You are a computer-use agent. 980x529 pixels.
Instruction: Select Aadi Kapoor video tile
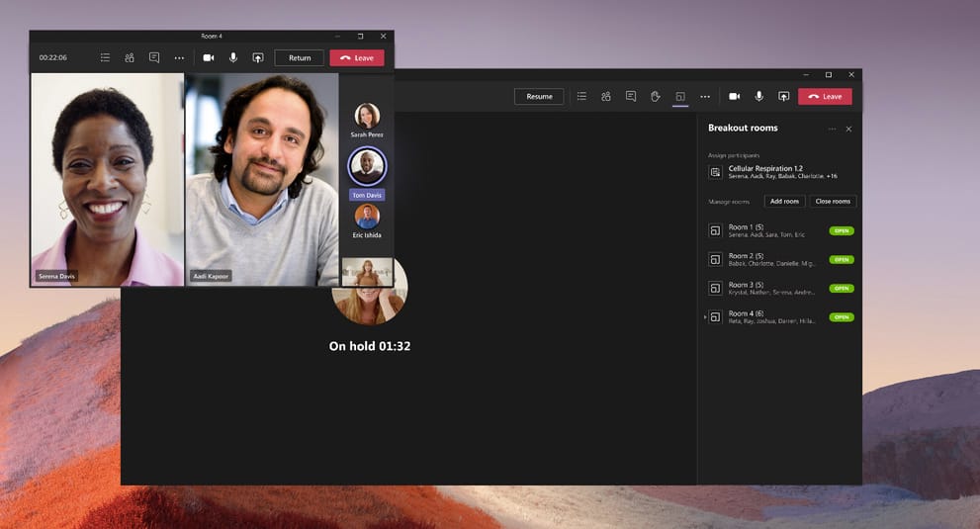(262, 179)
